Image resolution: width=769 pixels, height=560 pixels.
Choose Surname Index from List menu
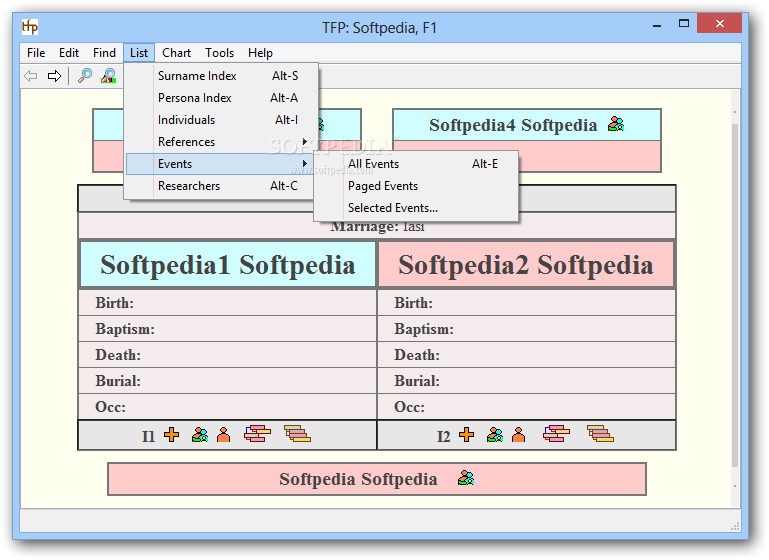222,76
